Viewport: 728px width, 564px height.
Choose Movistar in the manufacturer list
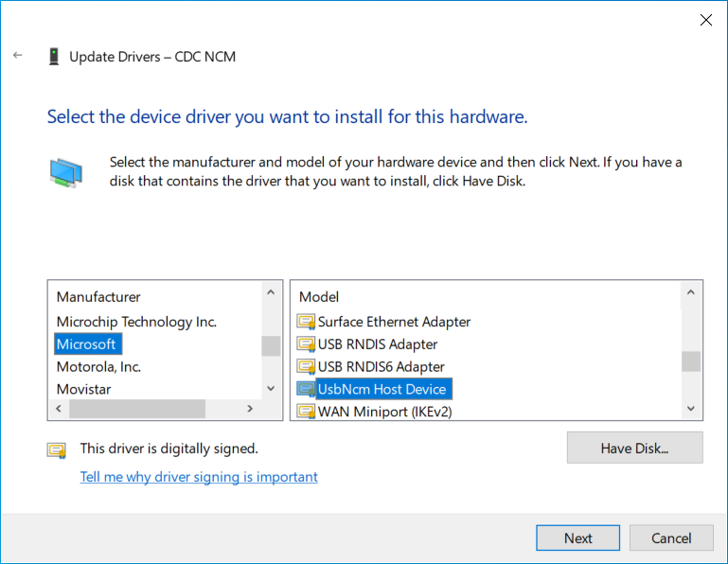[x=83, y=389]
